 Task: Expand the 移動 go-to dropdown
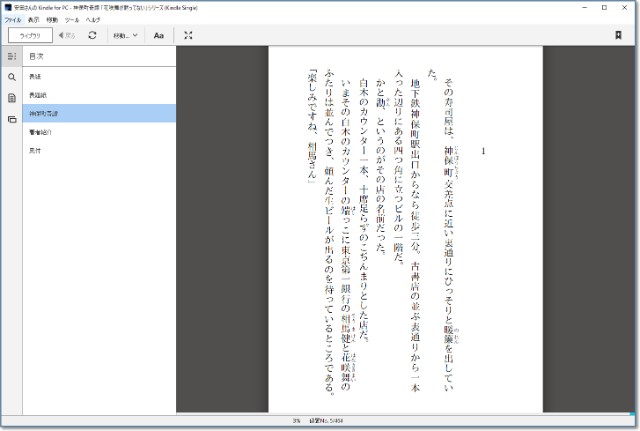125,35
